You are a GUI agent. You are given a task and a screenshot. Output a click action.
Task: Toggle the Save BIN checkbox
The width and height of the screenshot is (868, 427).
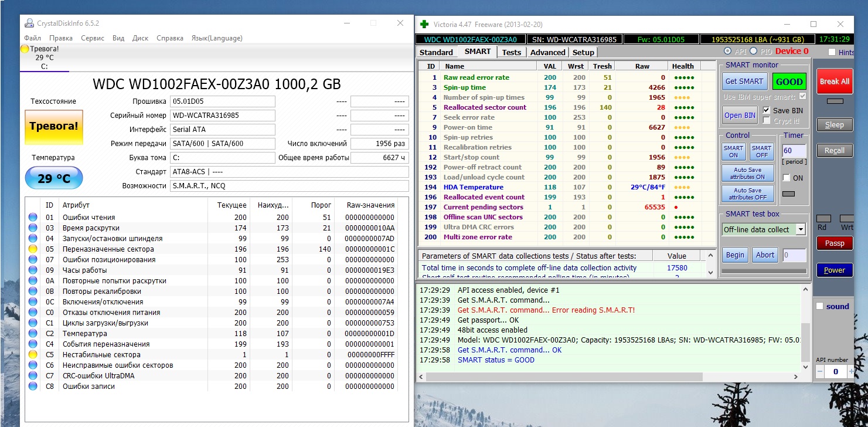pyautogui.click(x=767, y=110)
